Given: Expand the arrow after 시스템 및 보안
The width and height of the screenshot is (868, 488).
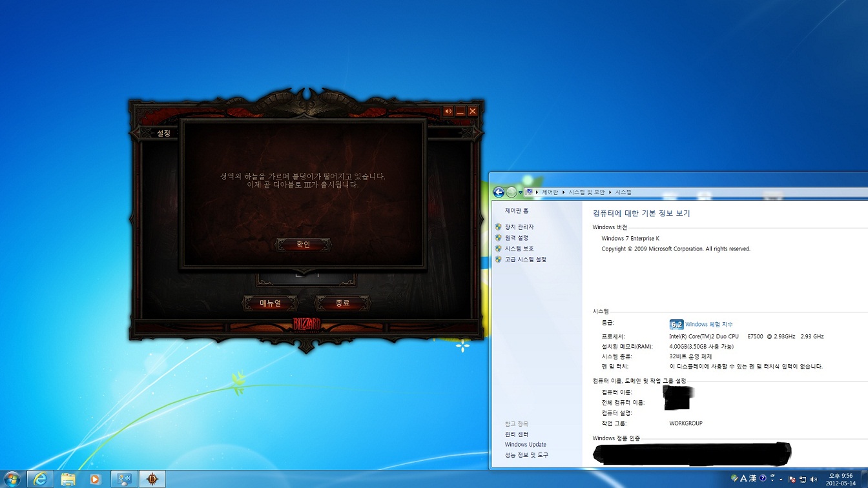Looking at the screenshot, I should pyautogui.click(x=610, y=192).
